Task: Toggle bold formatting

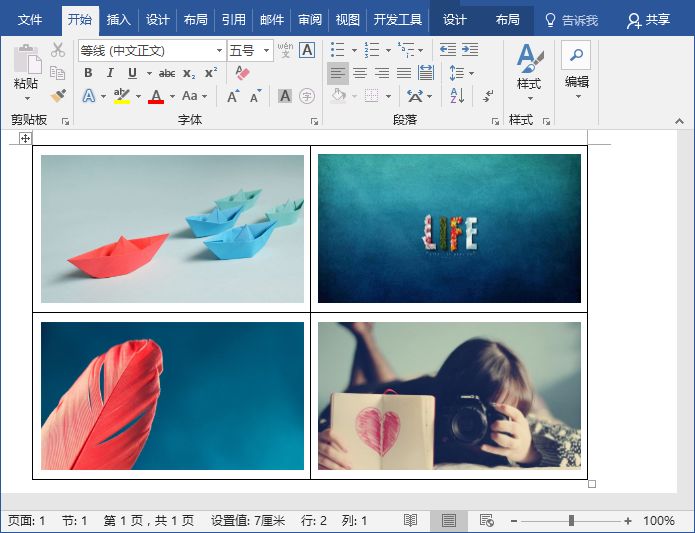Action: click(88, 73)
